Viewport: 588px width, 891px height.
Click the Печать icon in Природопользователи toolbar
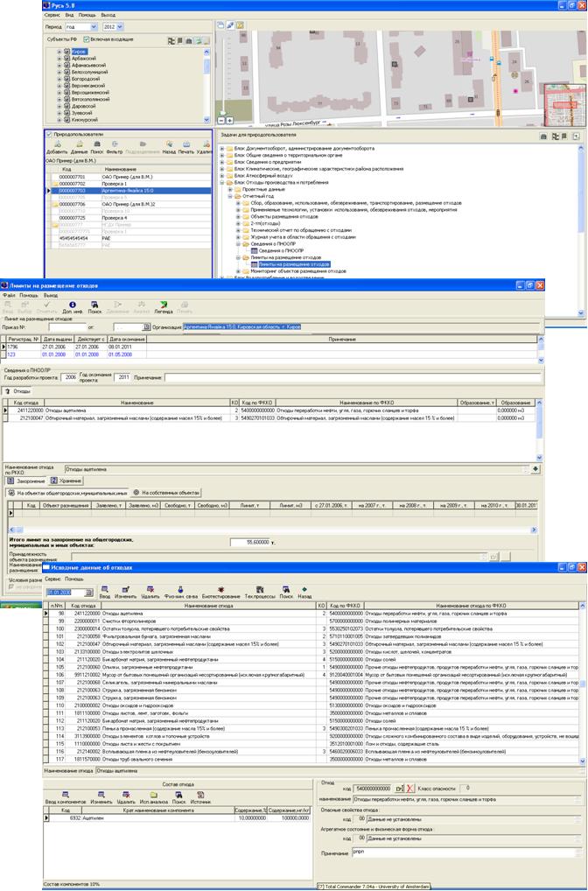coord(186,147)
